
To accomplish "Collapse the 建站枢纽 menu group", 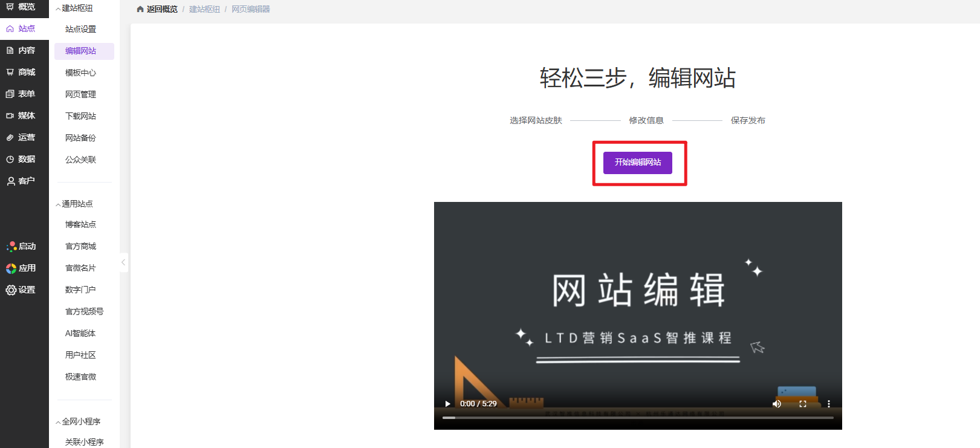I will click(58, 8).
